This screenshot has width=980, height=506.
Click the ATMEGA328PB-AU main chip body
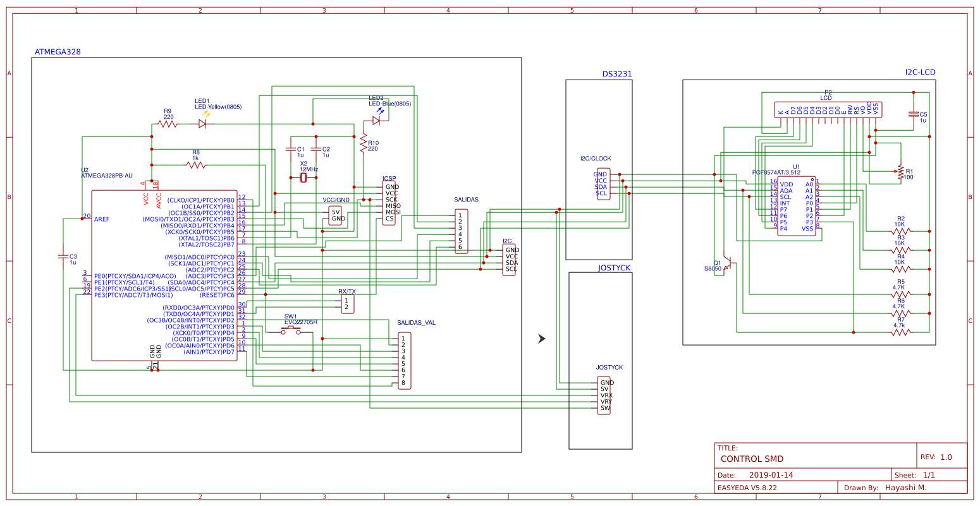coord(164,275)
